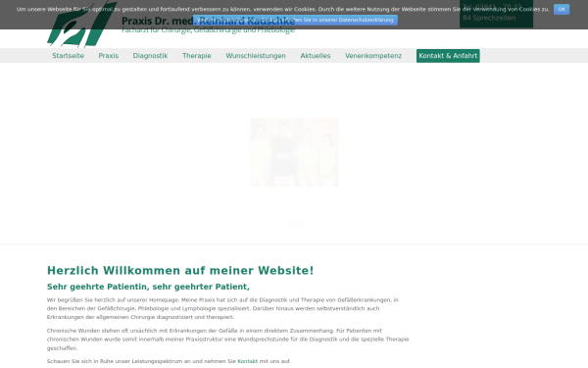Click the Facharzt für Chirurgie subtitle

point(208,30)
